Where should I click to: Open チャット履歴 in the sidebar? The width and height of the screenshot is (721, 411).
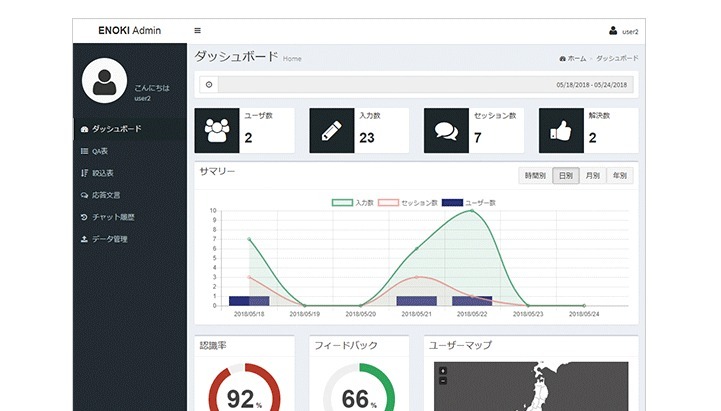pyautogui.click(x=130, y=217)
